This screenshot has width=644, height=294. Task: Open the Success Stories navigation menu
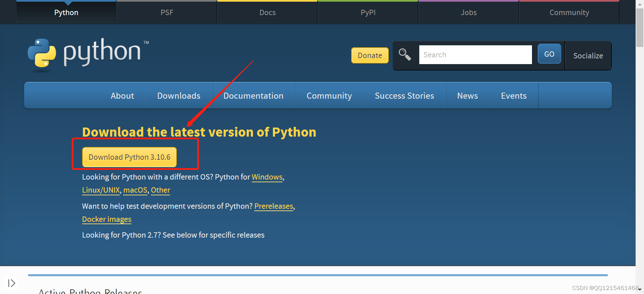click(405, 96)
